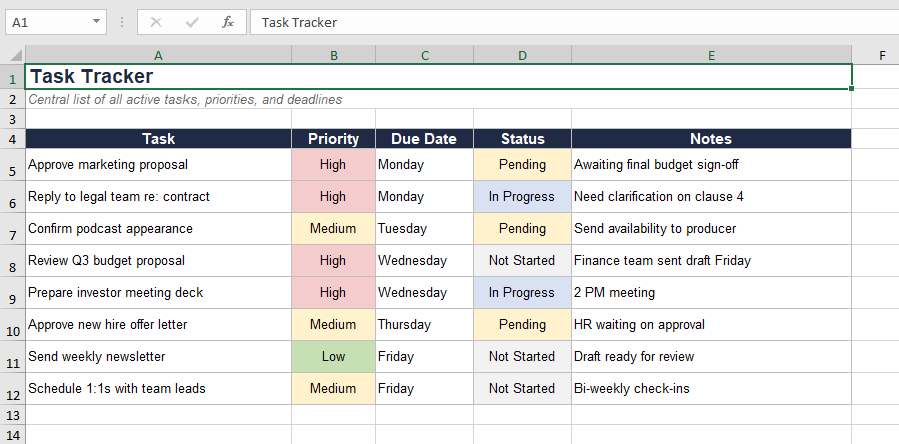Click Medium priority for podcast appearance

pos(334,228)
